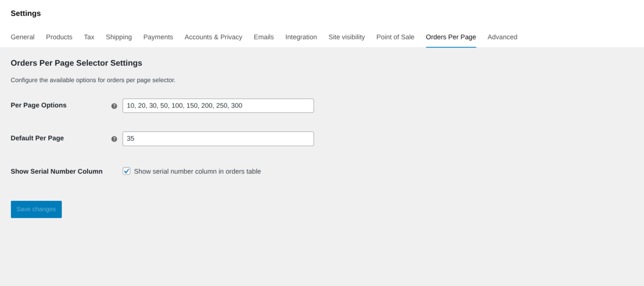The image size is (644, 286).
Task: Switch to the Products tab
Action: click(x=59, y=37)
